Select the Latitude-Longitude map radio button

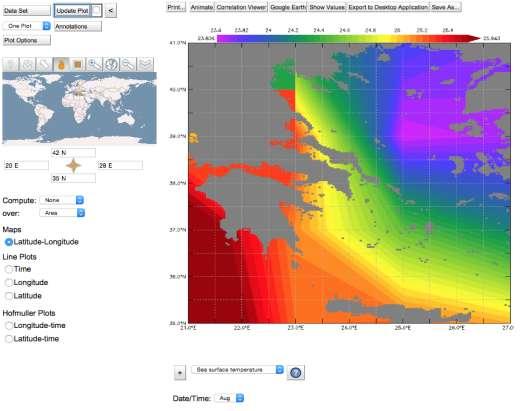pyautogui.click(x=9, y=242)
